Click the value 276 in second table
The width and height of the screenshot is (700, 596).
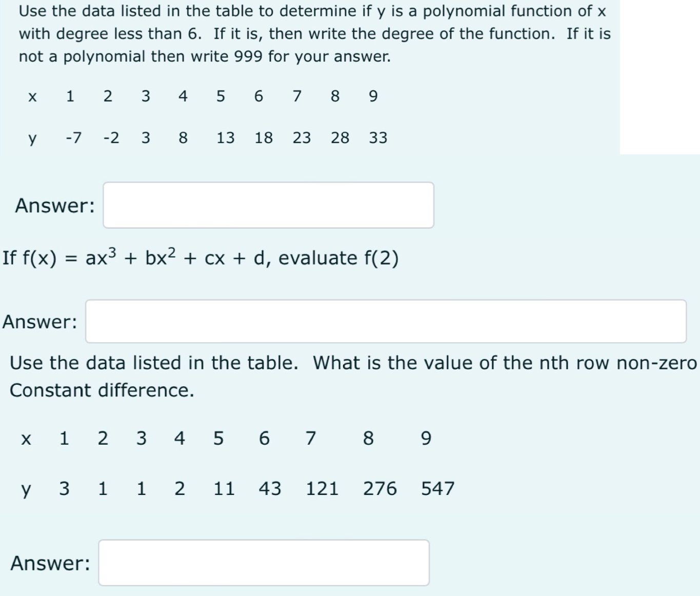[x=380, y=488]
